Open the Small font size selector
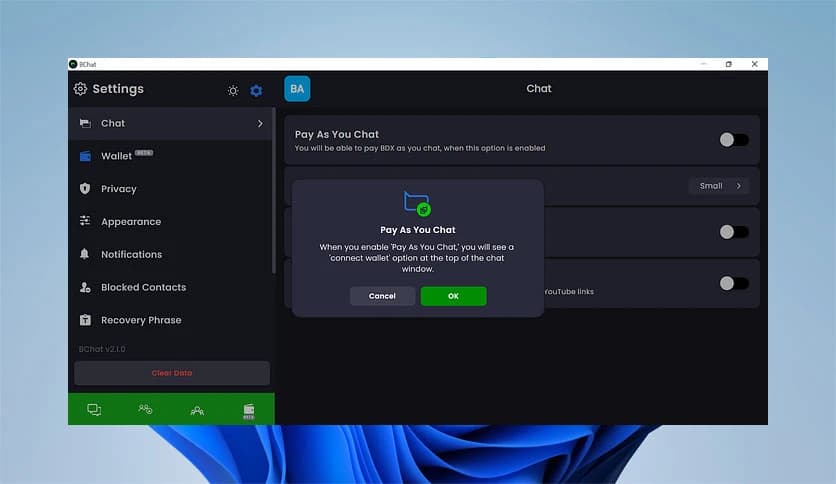The height and width of the screenshot is (484, 836). (x=719, y=186)
